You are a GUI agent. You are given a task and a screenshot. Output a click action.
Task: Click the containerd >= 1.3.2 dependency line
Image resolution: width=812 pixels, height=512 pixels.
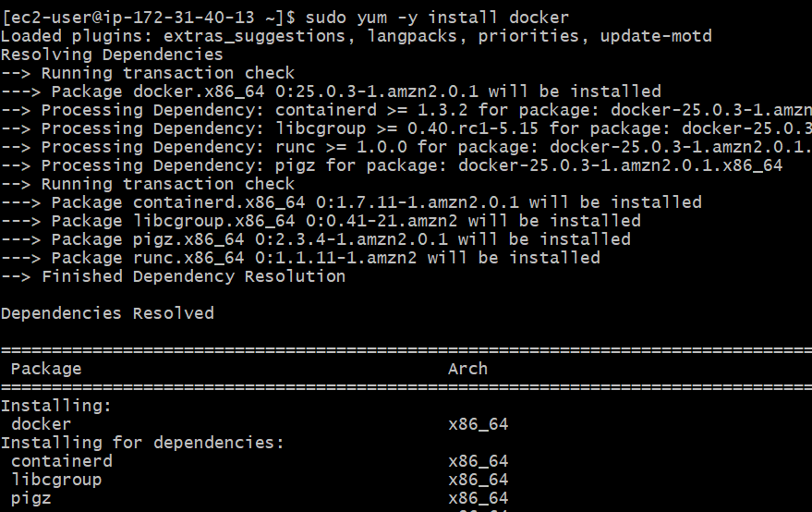point(406,110)
